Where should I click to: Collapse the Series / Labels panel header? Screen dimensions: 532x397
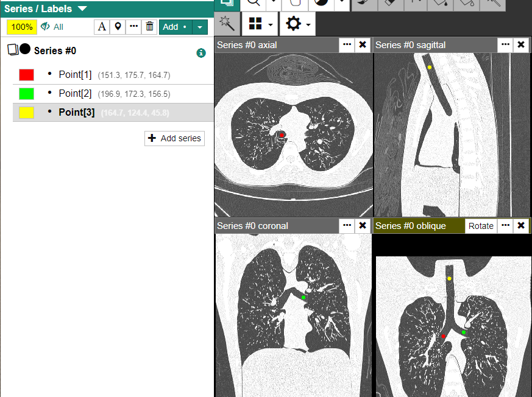82,9
